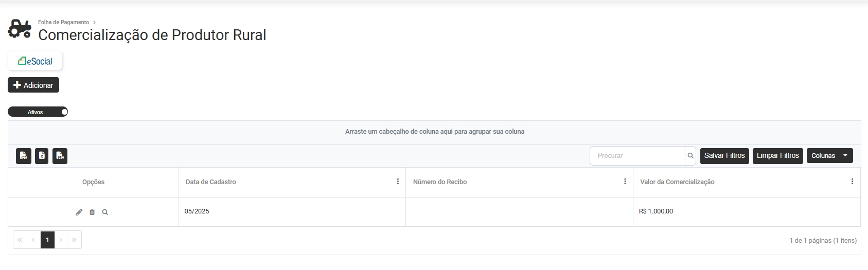The image size is (868, 270).
Task: Sort by the Data de Cadastro header
Action: click(x=211, y=182)
